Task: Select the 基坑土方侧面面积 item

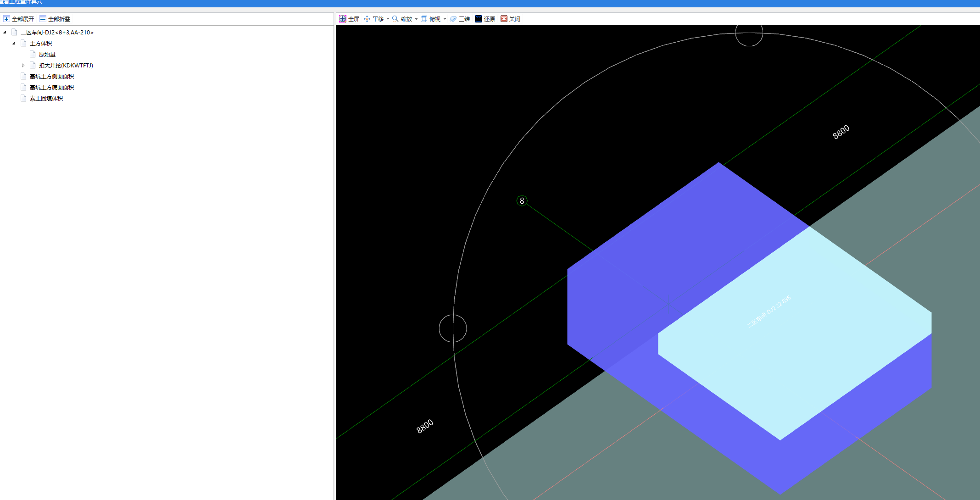Action: [52, 77]
